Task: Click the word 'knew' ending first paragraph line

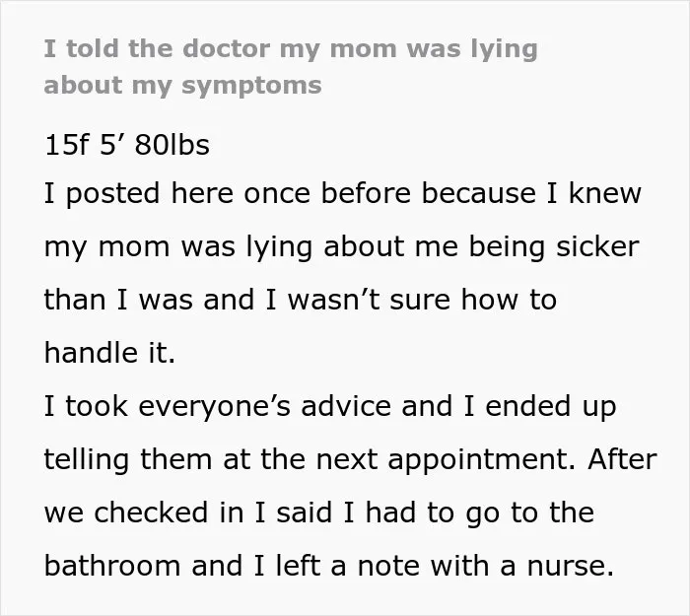Action: [605, 193]
